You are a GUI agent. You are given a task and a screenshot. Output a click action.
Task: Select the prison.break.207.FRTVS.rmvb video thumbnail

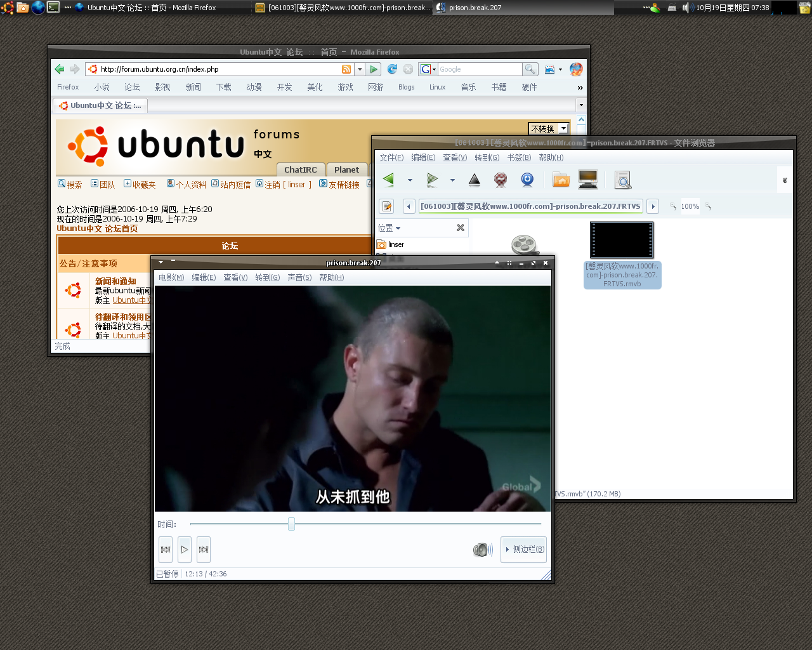tap(622, 240)
